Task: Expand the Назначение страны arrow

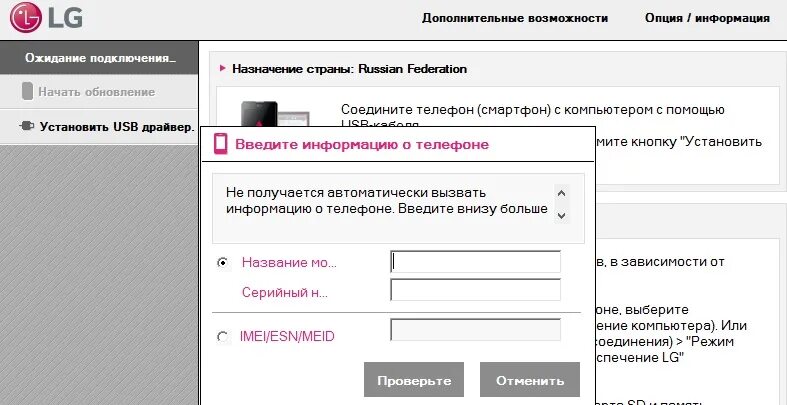Action: (223, 69)
